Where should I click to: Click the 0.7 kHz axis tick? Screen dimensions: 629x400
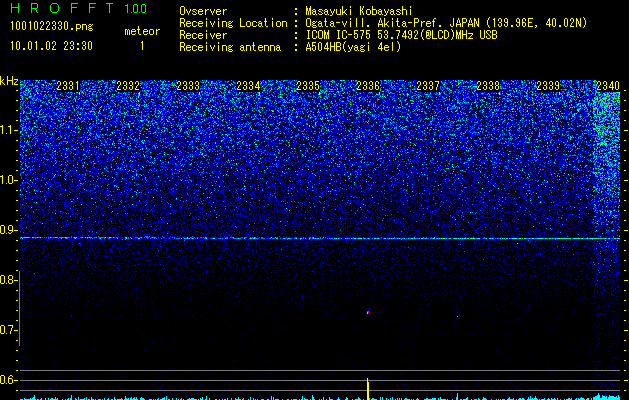(9, 330)
